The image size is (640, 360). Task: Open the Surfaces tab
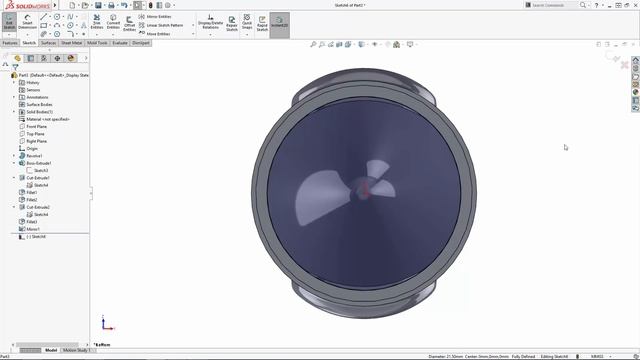tap(48, 43)
